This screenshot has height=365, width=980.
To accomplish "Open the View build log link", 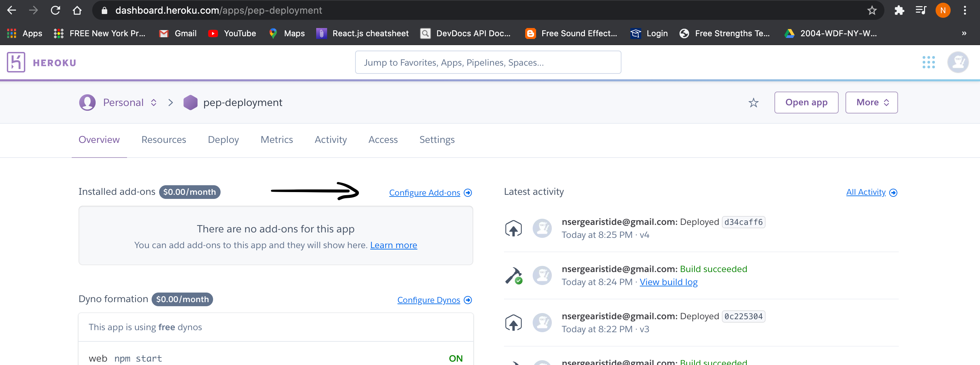I will [x=669, y=282].
